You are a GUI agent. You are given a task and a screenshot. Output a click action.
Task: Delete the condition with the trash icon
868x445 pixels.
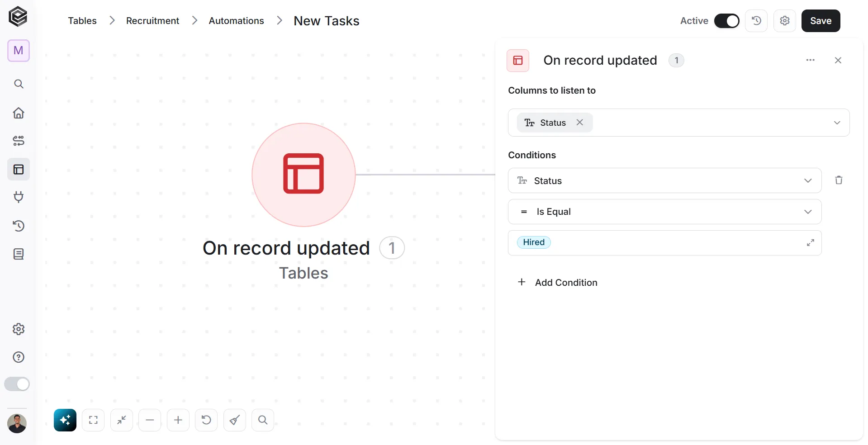839,180
